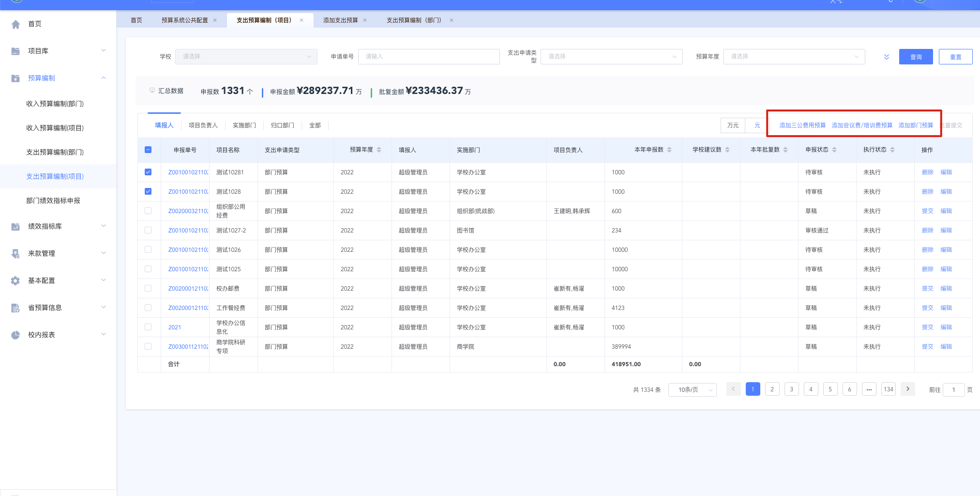Click the pagination ellipsis button
The image size is (980, 496).
point(869,389)
